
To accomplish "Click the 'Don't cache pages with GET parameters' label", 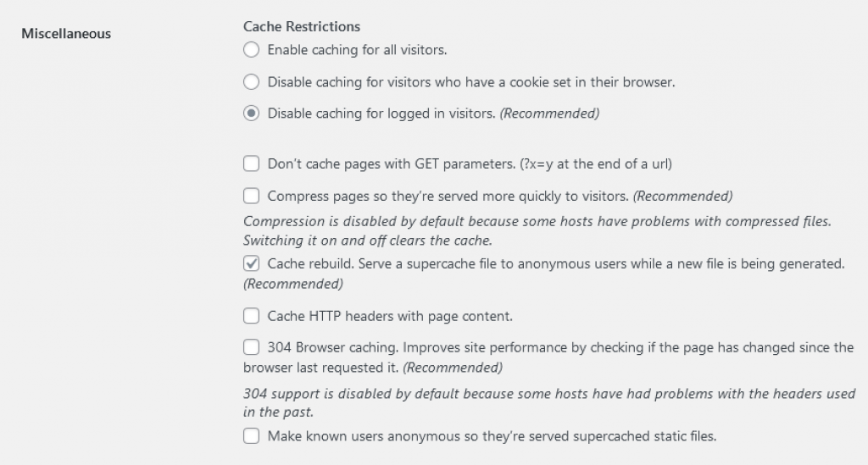I will pyautogui.click(x=470, y=164).
